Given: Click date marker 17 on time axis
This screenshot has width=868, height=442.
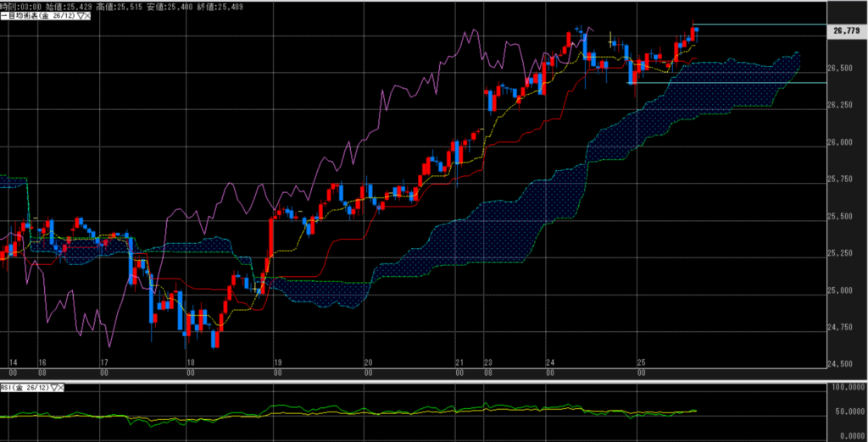Looking at the screenshot, I should tap(104, 362).
